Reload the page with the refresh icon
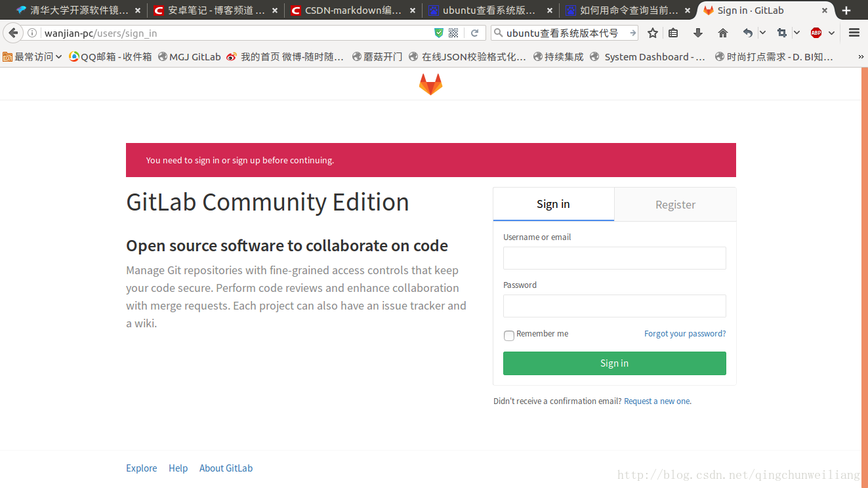The height and width of the screenshot is (488, 868). point(474,33)
